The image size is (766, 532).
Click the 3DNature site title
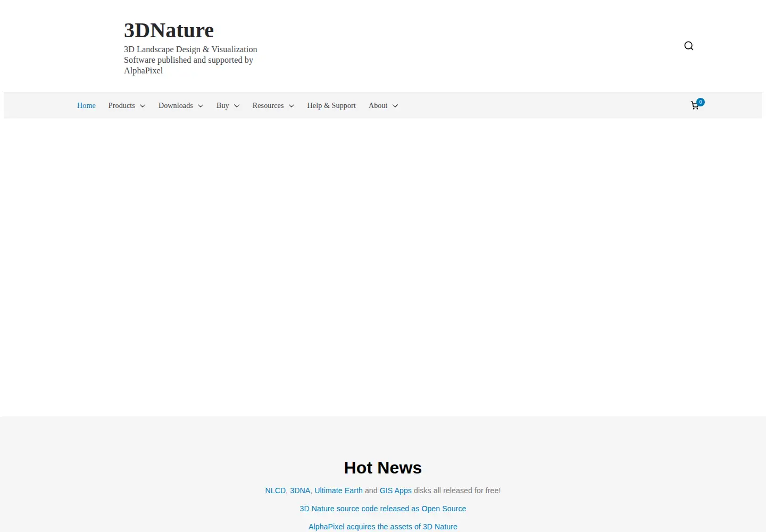tap(169, 30)
